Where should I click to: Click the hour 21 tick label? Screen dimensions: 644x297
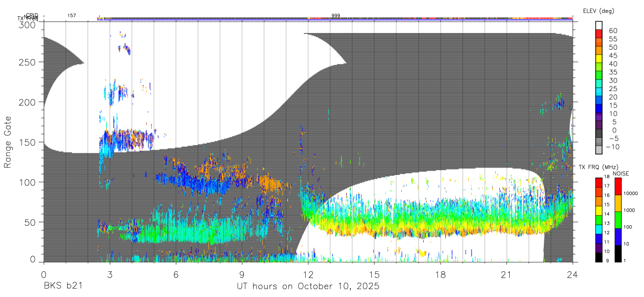507,274
